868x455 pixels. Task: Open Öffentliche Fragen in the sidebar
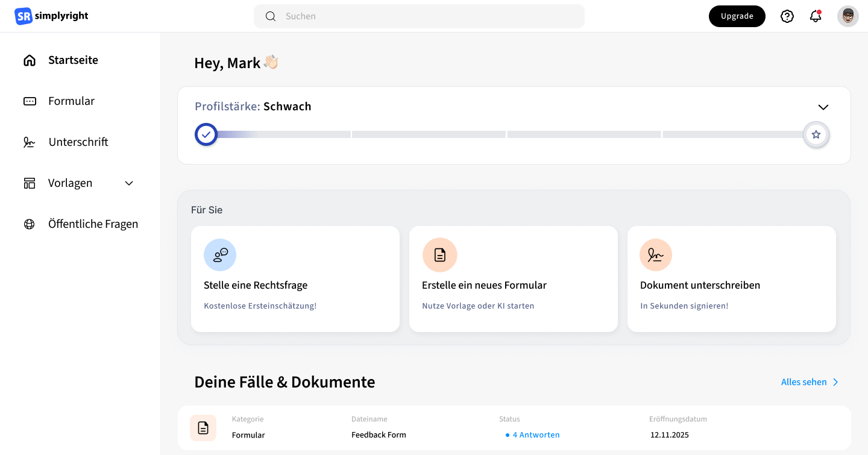pos(93,224)
